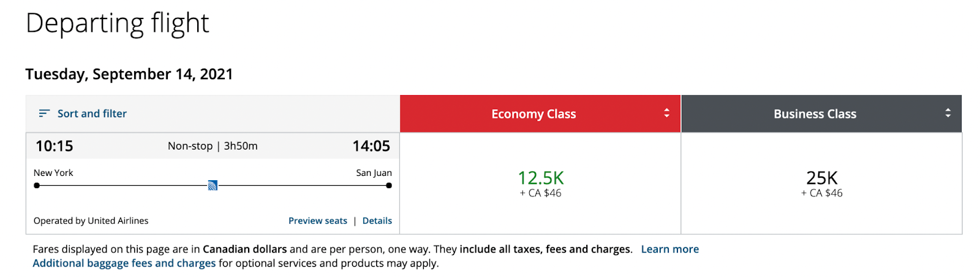
Task: Follow the Learn more link about fares
Action: (670, 249)
